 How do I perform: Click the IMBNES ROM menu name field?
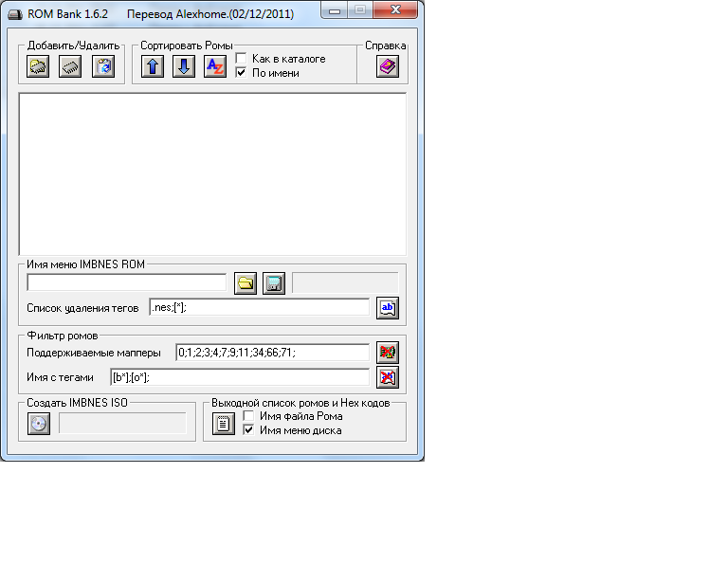(x=127, y=282)
